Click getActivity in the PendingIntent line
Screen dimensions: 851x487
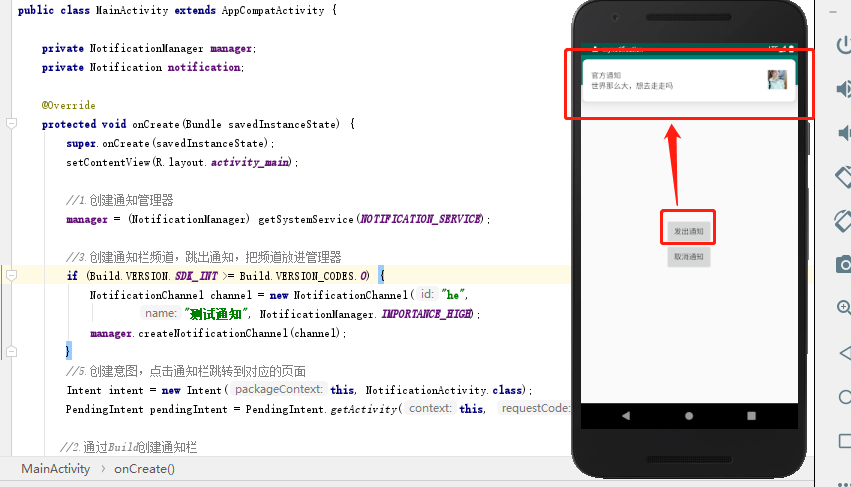pyautogui.click(x=364, y=409)
